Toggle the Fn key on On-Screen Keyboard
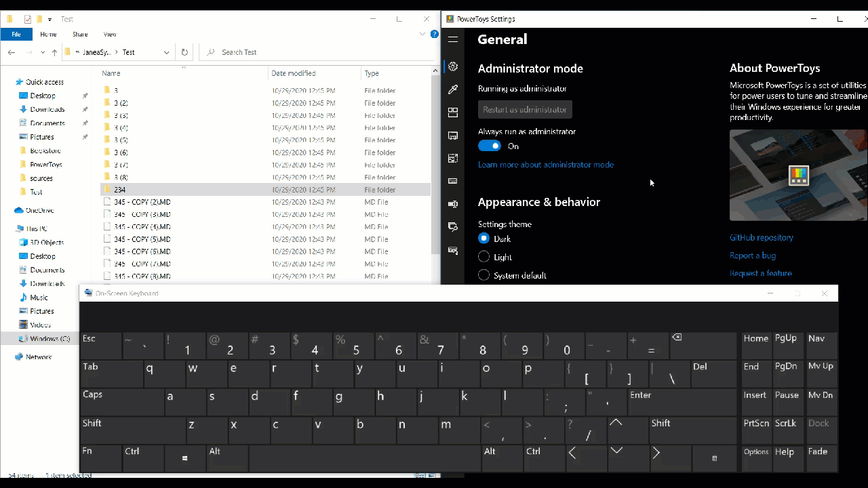Screen dimensions: 868x488 pos(100,458)
